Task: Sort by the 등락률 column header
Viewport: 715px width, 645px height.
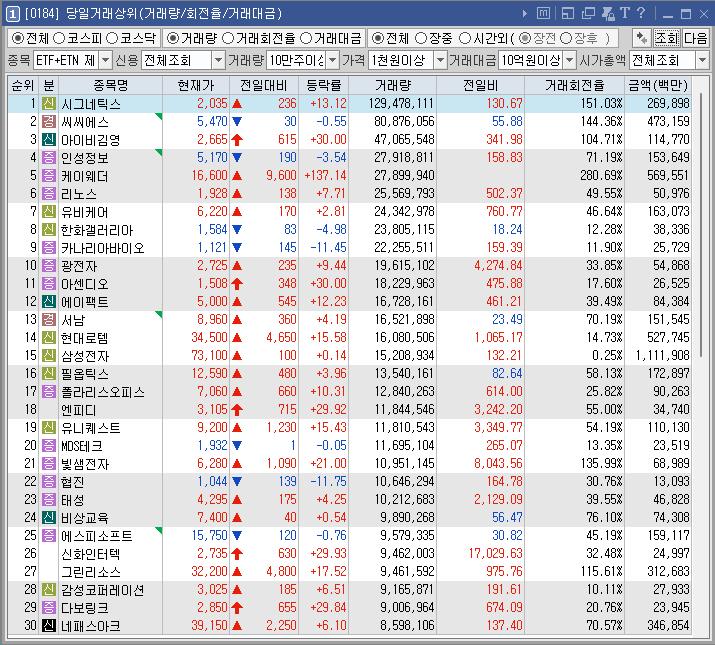Action: [323, 85]
